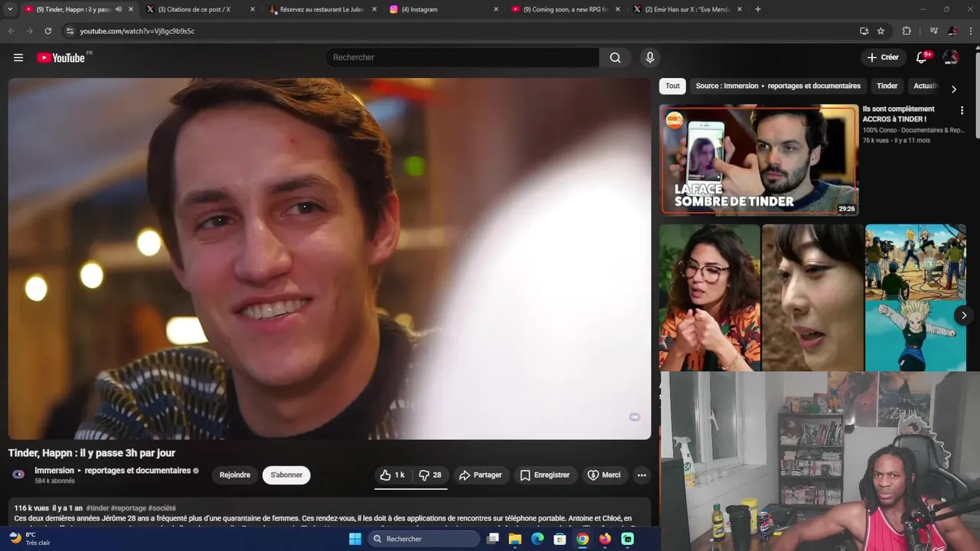Image resolution: width=980 pixels, height=551 pixels.
Task: Open the 'Ils sont complètement ACCROS À TINDER' title
Action: [x=899, y=114]
